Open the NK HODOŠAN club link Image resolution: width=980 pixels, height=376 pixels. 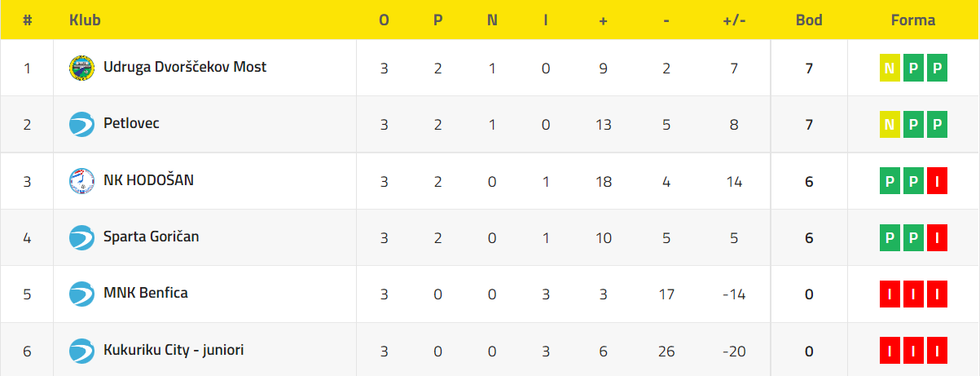(x=148, y=180)
